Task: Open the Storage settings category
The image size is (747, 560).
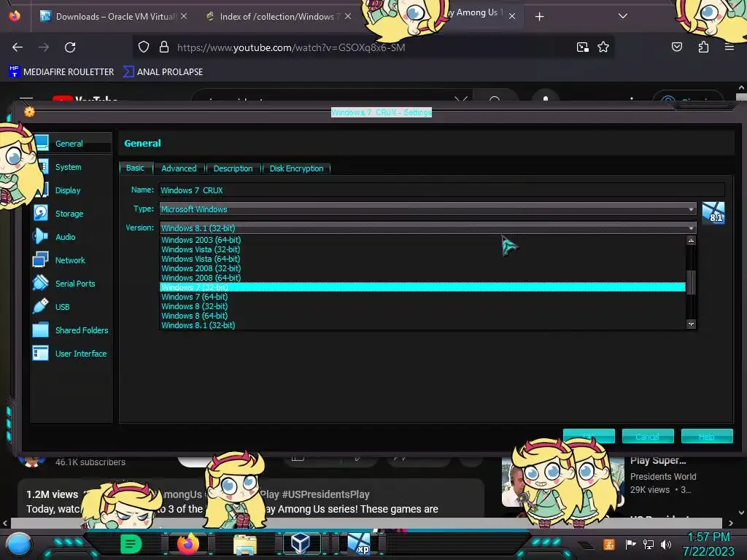Action: point(69,214)
